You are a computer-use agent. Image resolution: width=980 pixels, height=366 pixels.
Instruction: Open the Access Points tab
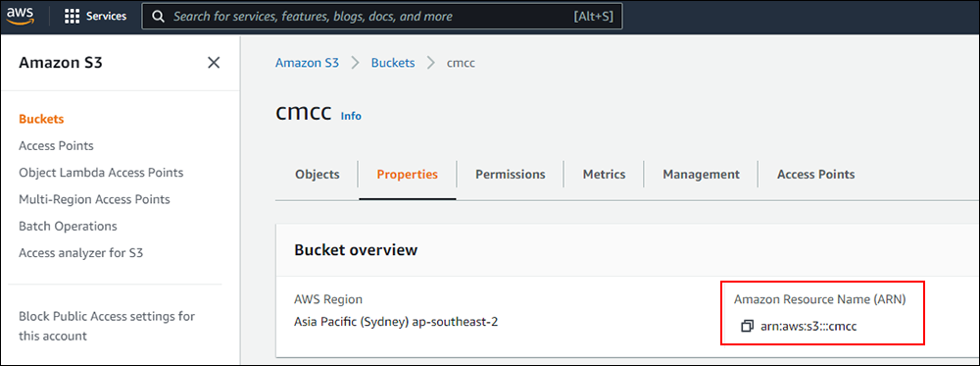815,175
